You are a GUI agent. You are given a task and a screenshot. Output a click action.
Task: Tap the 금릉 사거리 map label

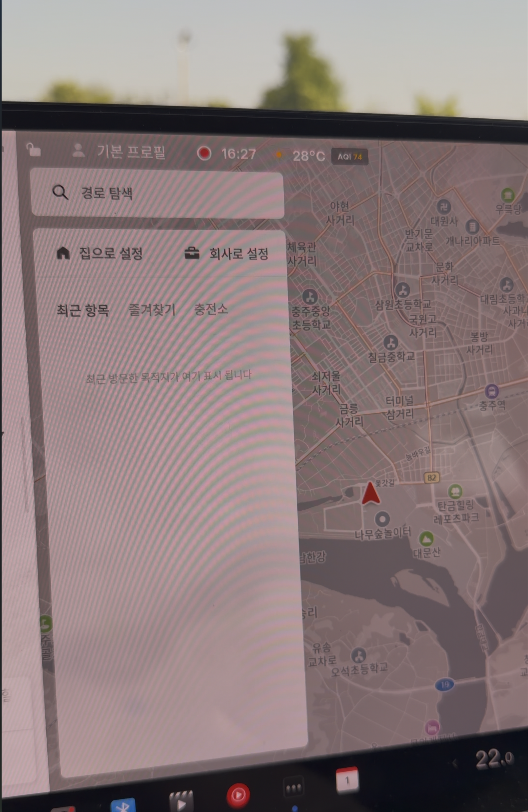349,415
